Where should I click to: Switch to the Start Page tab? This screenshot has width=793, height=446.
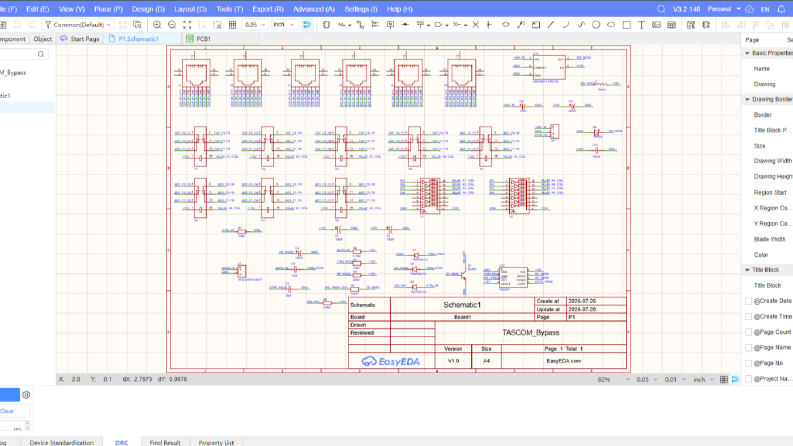(79, 39)
